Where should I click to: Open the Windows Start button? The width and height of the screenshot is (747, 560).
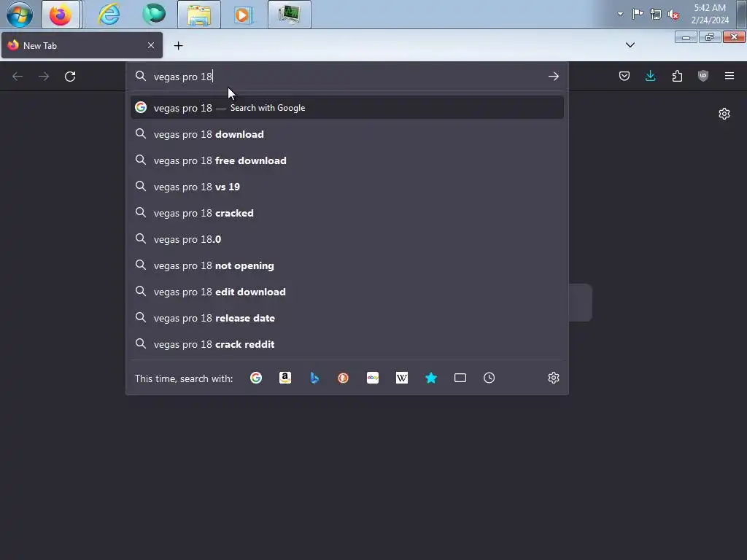pos(20,15)
